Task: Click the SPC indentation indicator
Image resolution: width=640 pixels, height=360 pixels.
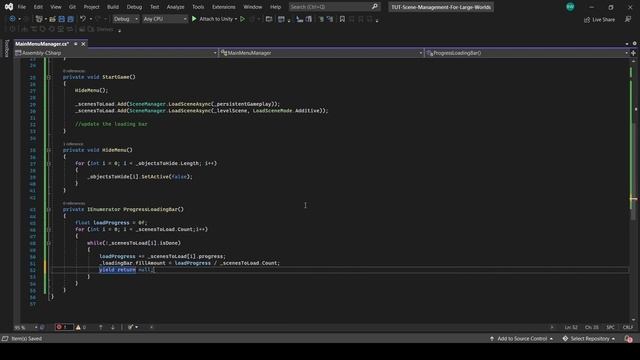Action: [610, 327]
